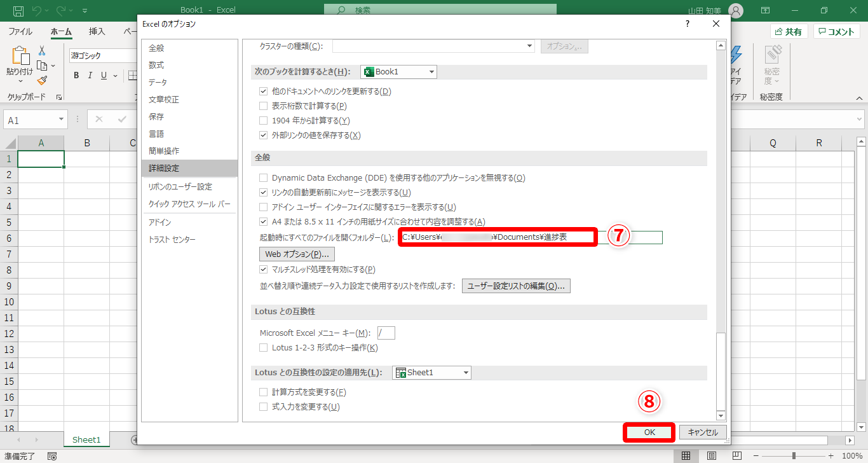Open the コメント button
Viewport: 868px width, 463px height.
coord(836,32)
